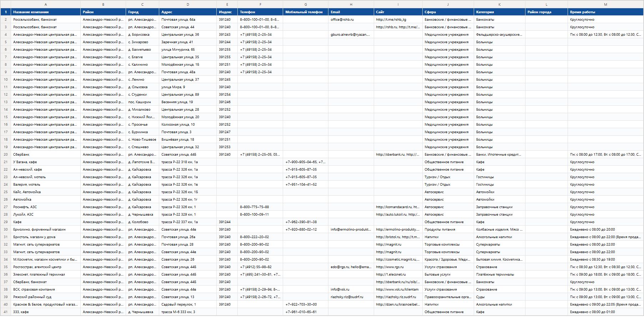The width and height of the screenshot is (644, 322).
Task: Select column H by its letter header
Action: (351, 4)
